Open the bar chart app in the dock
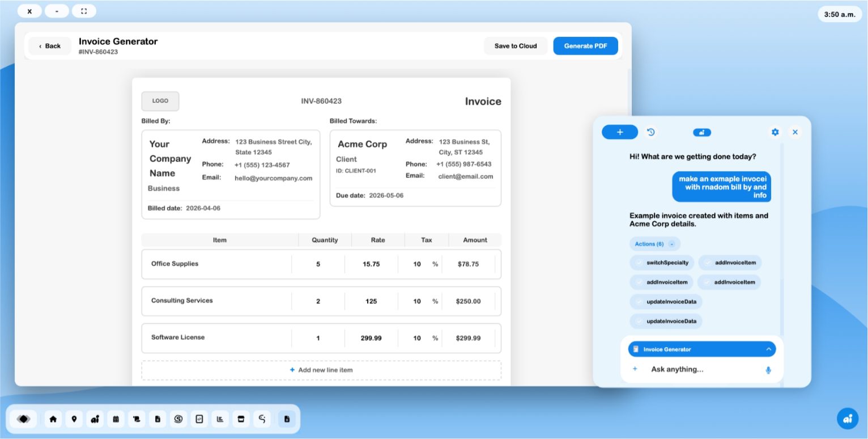This screenshot has width=868, height=439. click(220, 419)
